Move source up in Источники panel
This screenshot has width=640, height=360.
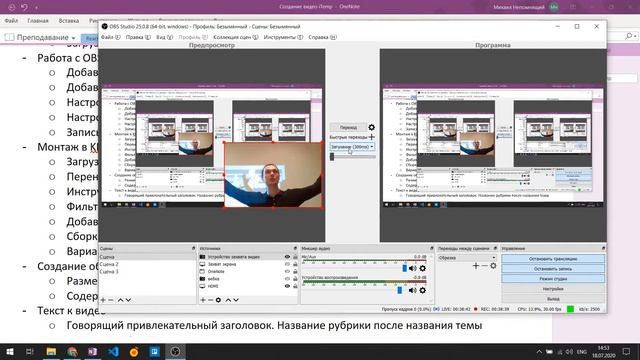point(228,300)
